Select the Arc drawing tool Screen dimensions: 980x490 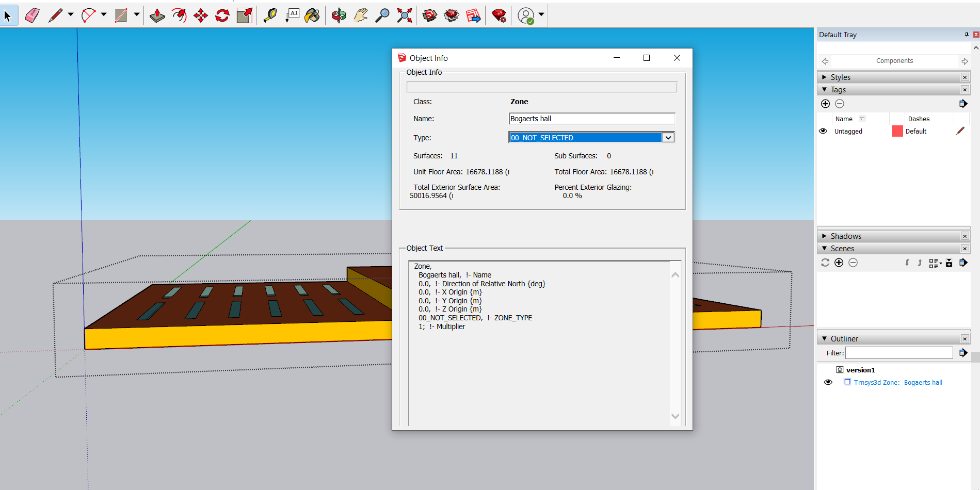tap(88, 15)
